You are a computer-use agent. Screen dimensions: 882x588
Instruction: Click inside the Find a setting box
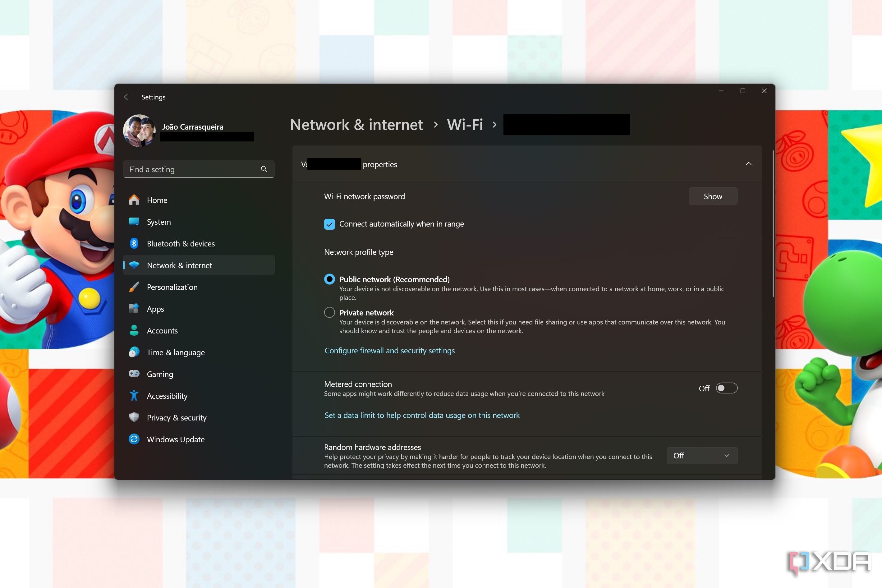tap(187, 169)
